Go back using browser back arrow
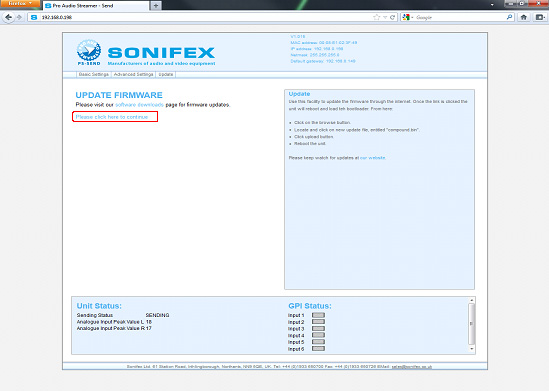Image resolution: width=549 pixels, height=391 pixels. [8, 17]
